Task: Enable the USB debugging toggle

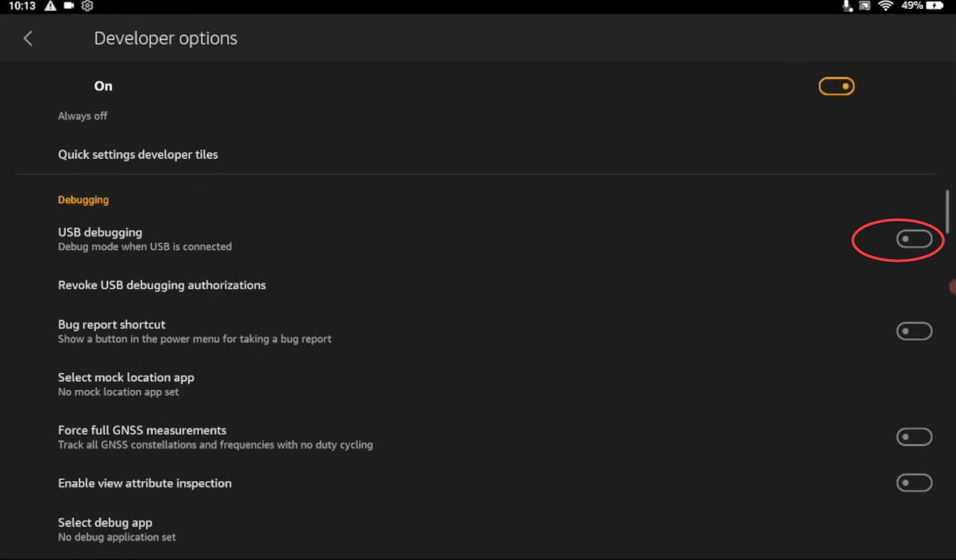Action: 914,239
